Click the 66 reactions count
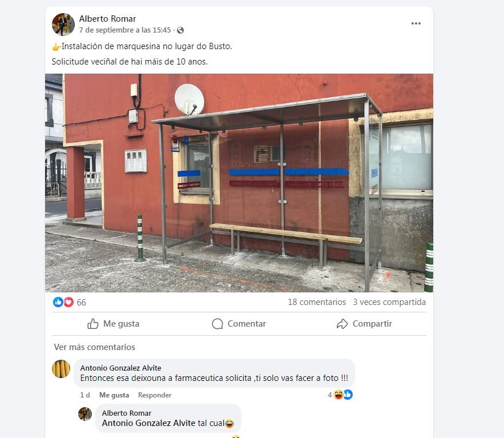The width and height of the screenshot is (504, 438). tap(81, 302)
